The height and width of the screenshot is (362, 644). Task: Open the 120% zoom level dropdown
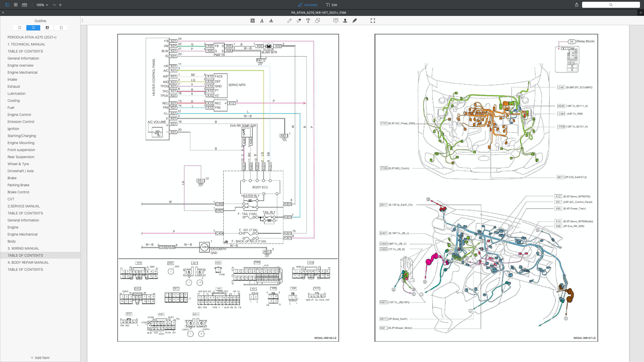[42, 5]
